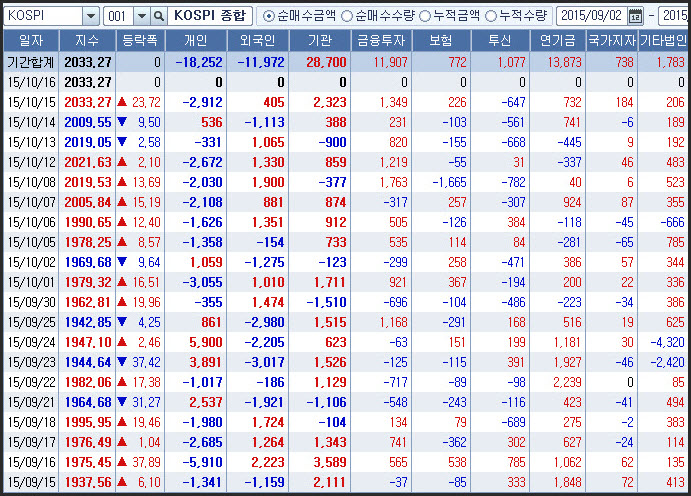Click the 외국인 column header
Screen dimensions: 691x496
coord(258,41)
